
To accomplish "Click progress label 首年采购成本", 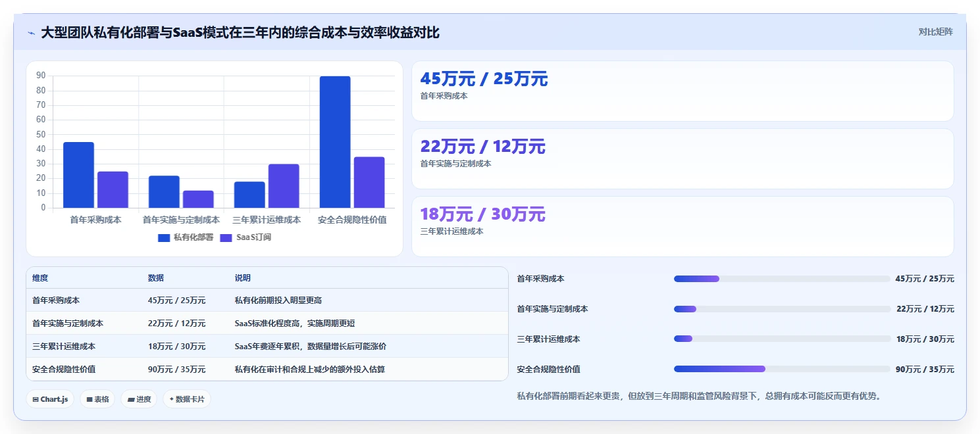I will (x=541, y=279).
